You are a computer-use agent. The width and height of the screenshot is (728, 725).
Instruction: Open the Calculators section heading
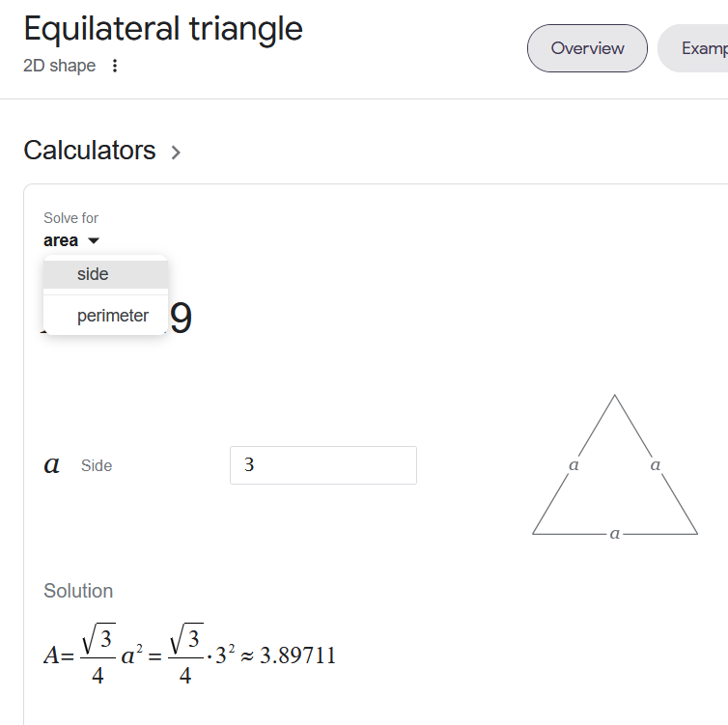(90, 151)
